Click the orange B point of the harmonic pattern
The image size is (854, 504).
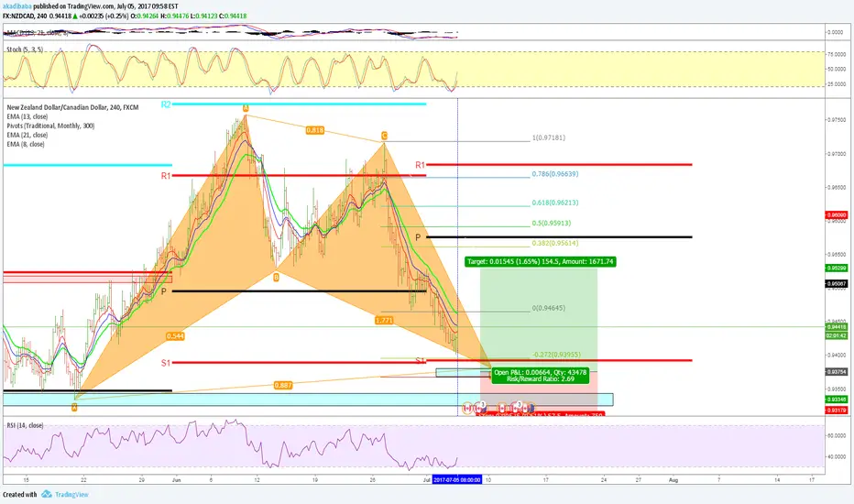(x=276, y=278)
